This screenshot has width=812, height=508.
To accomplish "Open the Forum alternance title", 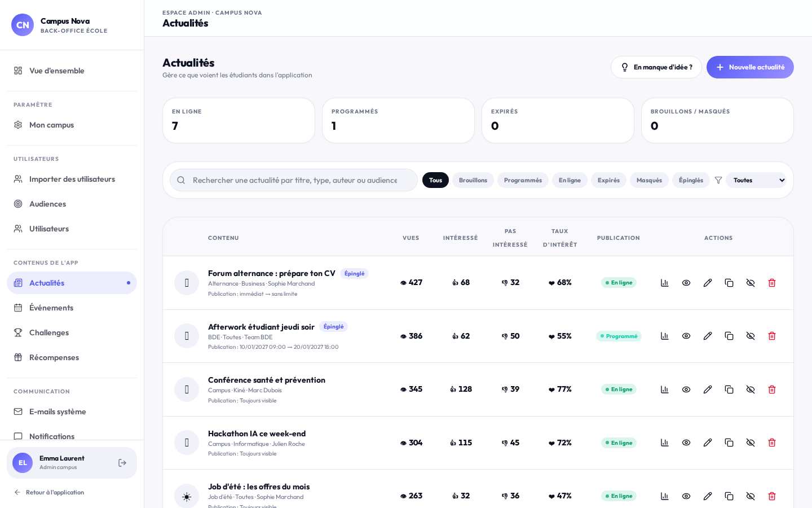I will pyautogui.click(x=272, y=273).
